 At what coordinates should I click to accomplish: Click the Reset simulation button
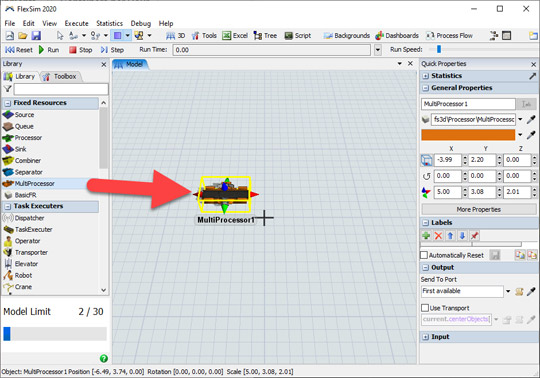pos(19,50)
